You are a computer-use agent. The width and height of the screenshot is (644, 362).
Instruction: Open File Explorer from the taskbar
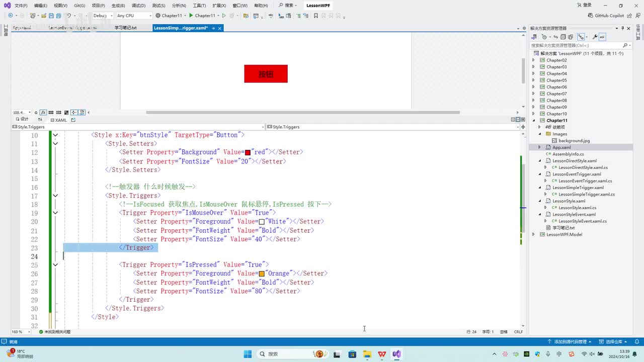(367, 354)
